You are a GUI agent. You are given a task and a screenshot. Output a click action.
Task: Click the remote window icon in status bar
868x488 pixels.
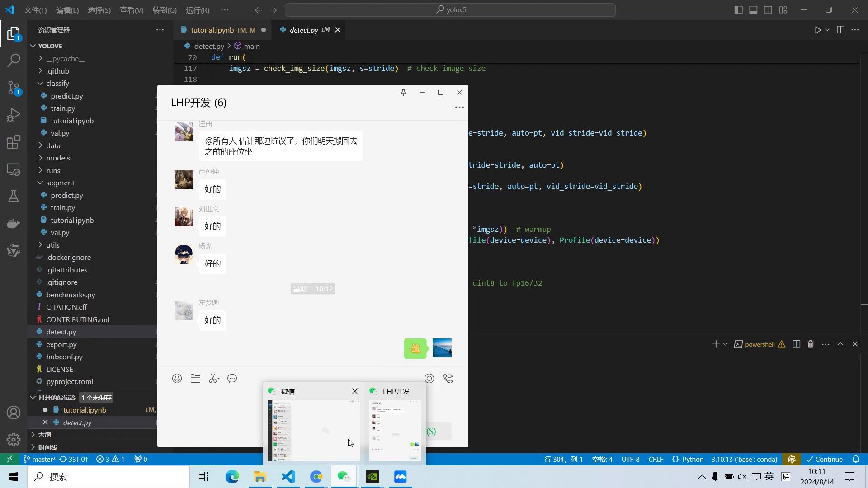9,459
